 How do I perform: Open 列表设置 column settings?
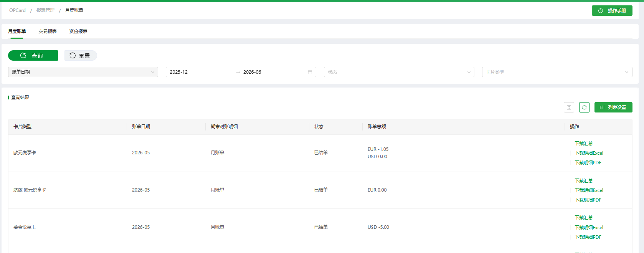[613, 107]
